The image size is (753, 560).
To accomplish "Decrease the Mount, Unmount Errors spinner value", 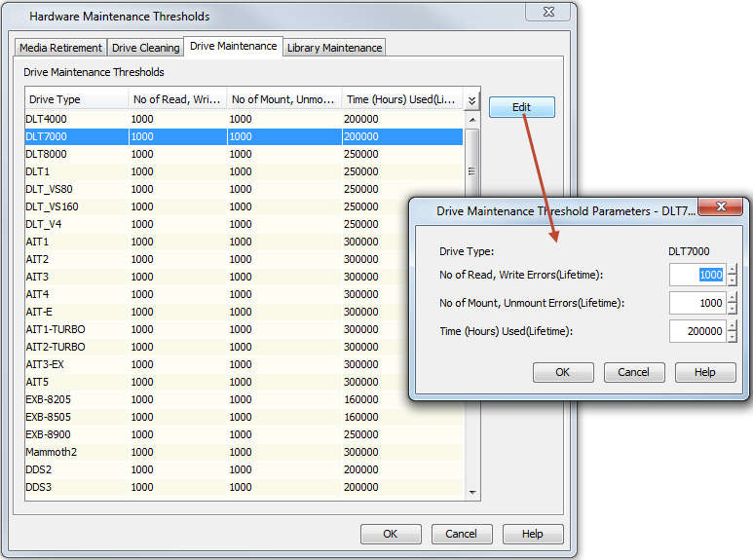I will [x=733, y=308].
